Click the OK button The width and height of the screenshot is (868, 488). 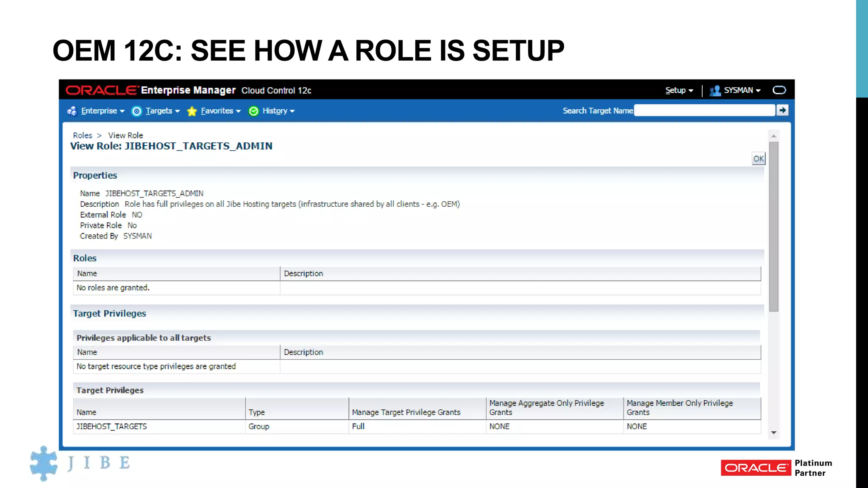pos(758,159)
